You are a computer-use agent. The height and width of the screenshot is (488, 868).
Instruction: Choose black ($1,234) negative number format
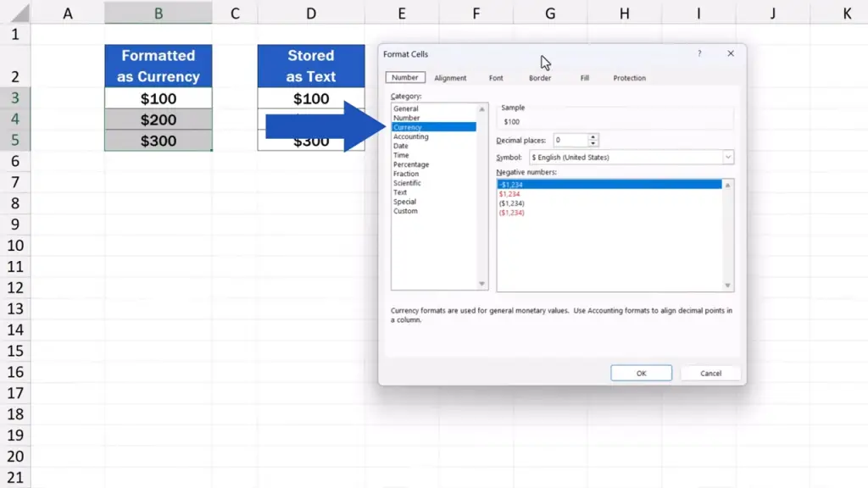513,203
